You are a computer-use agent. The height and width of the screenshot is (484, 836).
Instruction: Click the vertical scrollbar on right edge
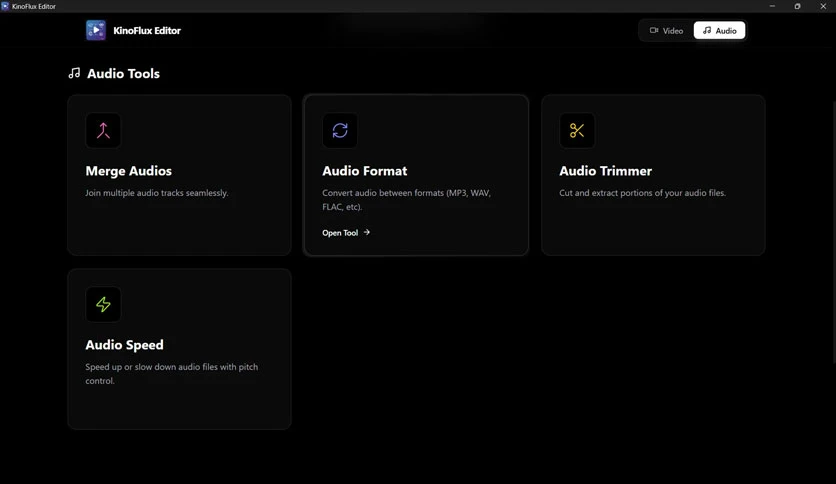[834, 232]
